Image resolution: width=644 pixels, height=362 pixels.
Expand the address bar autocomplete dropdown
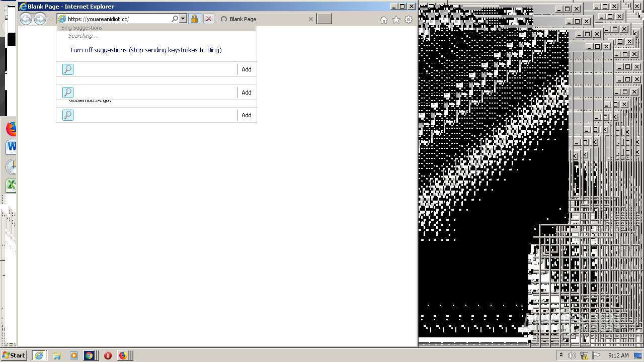click(x=183, y=19)
